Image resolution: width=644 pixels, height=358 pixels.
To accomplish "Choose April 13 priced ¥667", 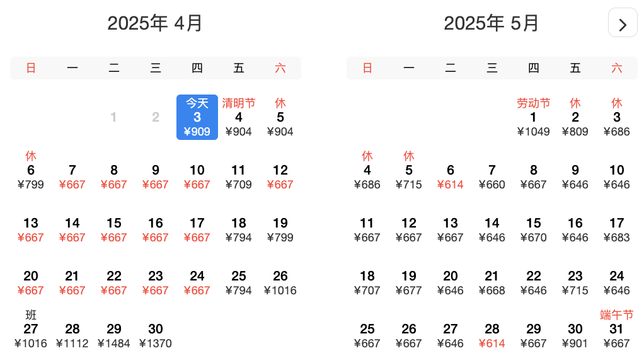I will [31, 230].
